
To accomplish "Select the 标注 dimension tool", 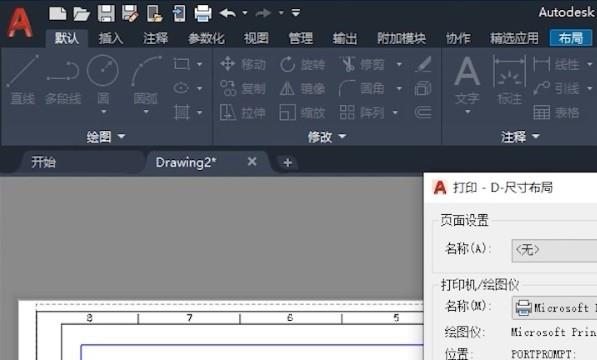I will [x=509, y=80].
